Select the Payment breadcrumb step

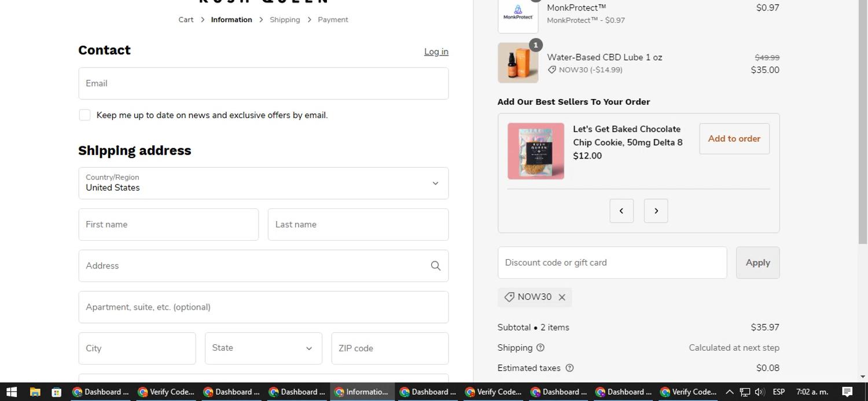coord(333,20)
